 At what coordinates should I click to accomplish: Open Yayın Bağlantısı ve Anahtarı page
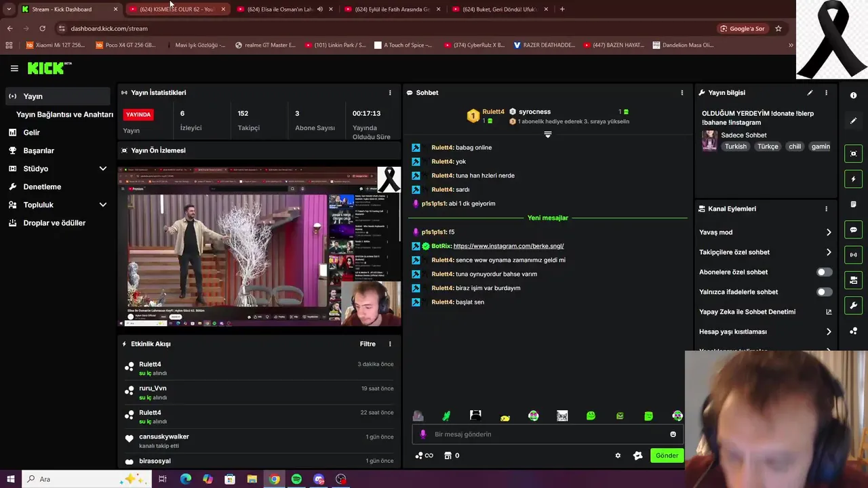coord(64,115)
